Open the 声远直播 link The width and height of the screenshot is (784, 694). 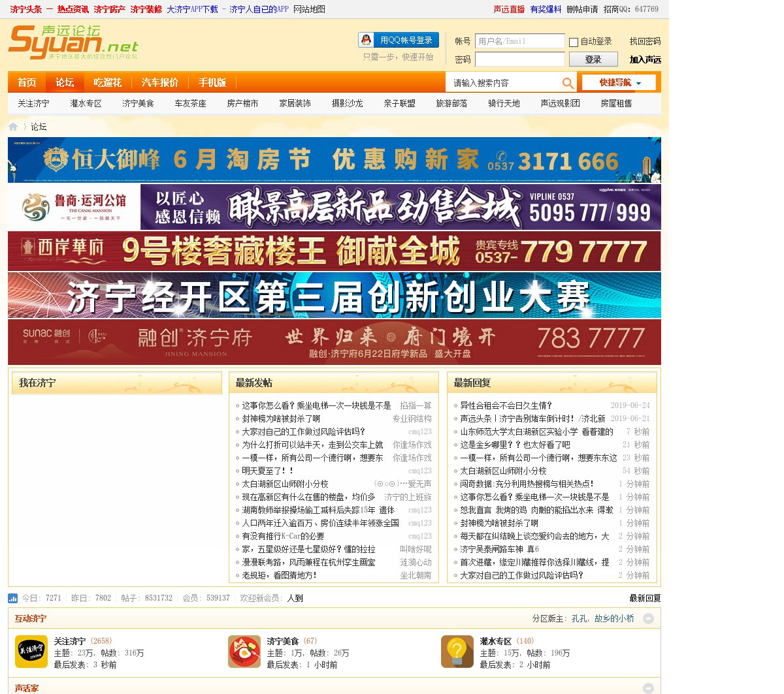point(509,9)
